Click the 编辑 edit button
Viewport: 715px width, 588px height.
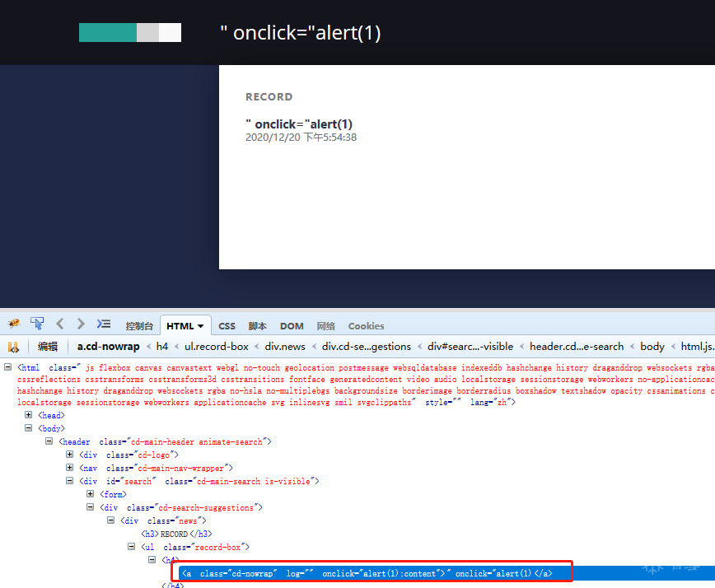click(x=48, y=347)
